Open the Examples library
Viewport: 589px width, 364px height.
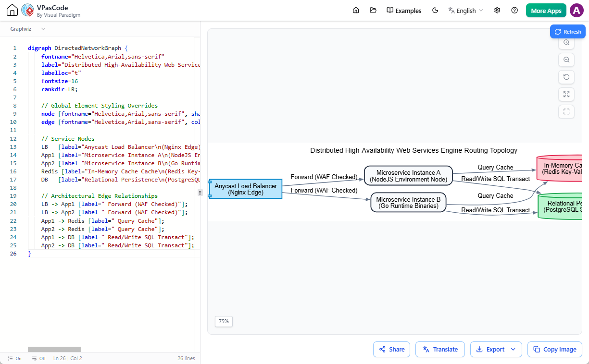point(404,11)
